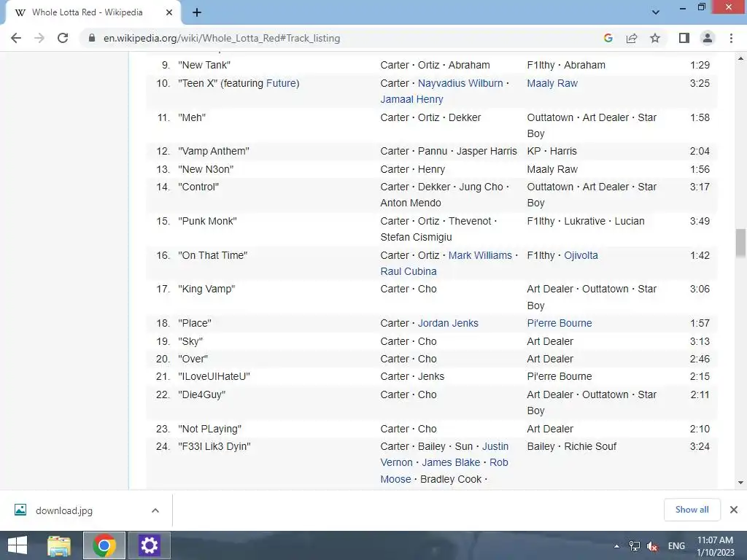
Task: Open the Chrome profile avatar
Action: [708, 38]
